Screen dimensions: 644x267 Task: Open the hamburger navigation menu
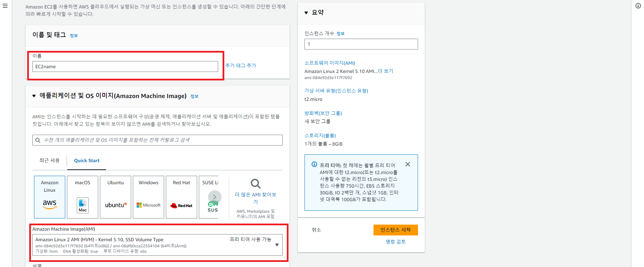(5, 6)
